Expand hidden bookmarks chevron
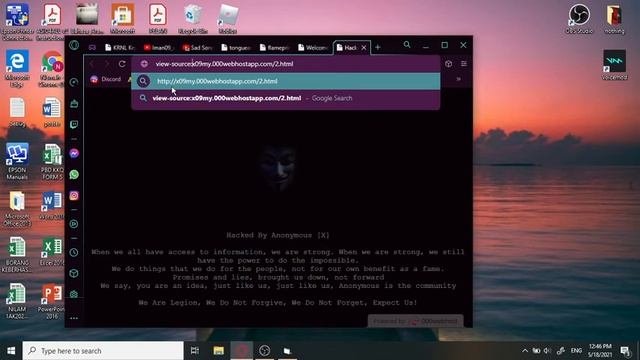This screenshot has height=360, width=640. [458, 79]
